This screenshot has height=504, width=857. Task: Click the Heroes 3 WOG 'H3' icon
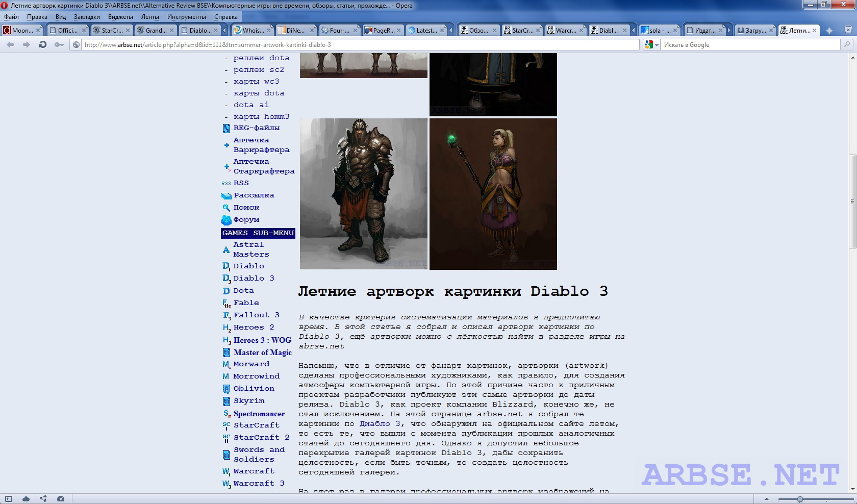coord(226,340)
